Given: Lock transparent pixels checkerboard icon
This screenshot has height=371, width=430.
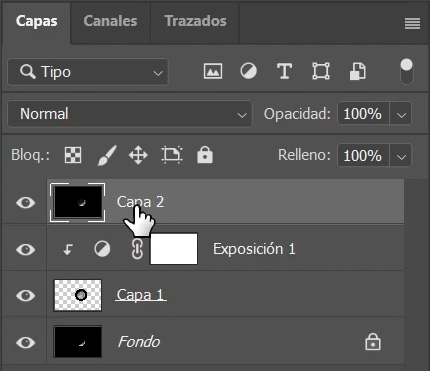Looking at the screenshot, I should click(73, 155).
